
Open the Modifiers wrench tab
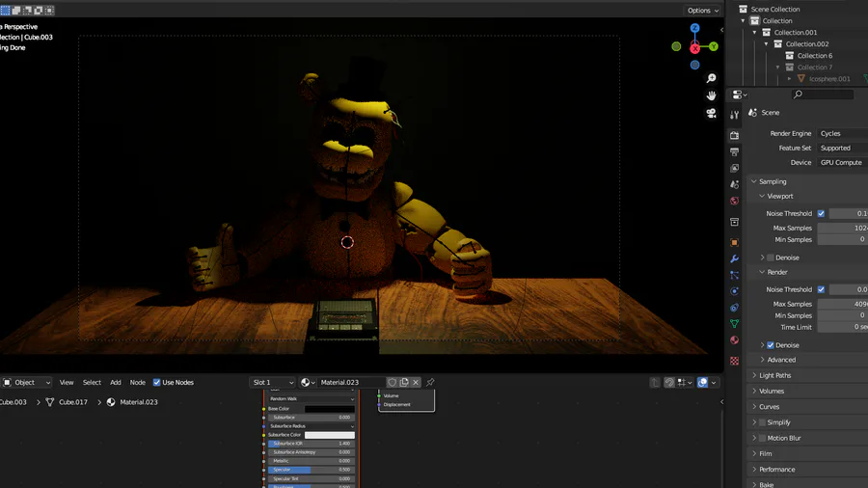[735, 258]
